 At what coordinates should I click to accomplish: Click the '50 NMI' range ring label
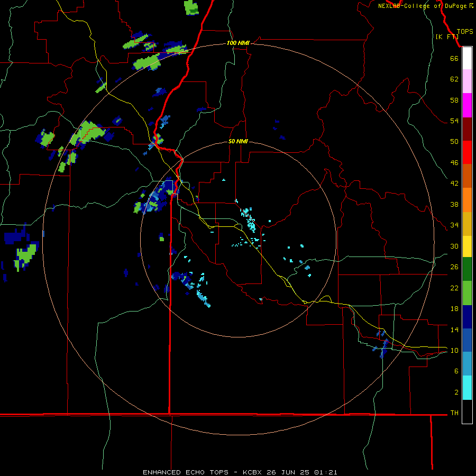point(238,141)
